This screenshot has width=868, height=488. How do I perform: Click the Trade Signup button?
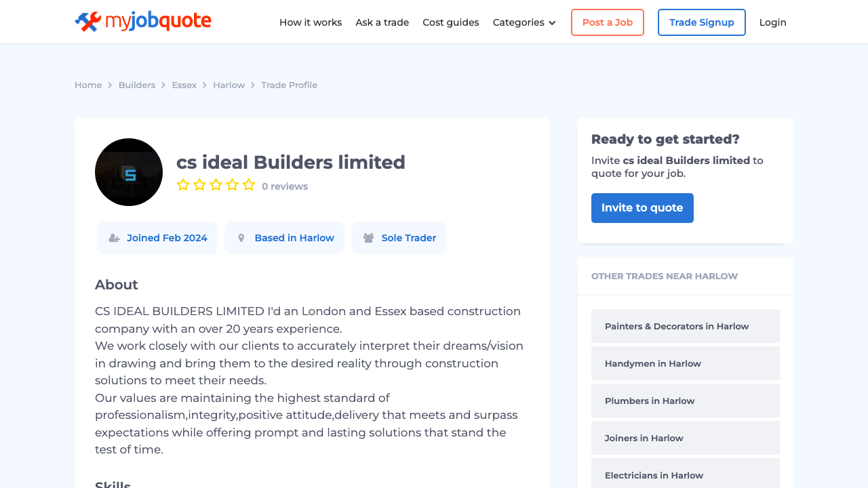click(x=701, y=22)
